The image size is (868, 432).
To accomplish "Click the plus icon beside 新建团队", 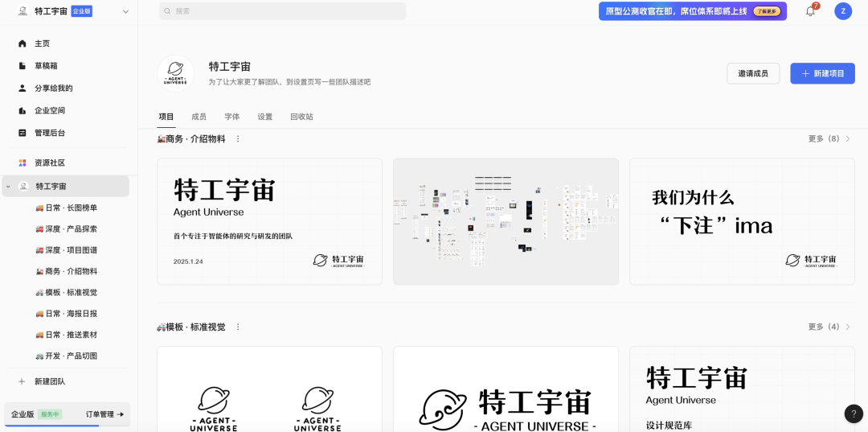I will pos(23,381).
